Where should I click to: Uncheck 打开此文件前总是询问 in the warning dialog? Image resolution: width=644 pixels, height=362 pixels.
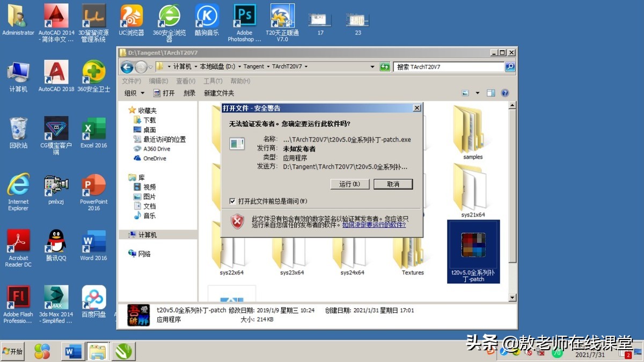(233, 201)
